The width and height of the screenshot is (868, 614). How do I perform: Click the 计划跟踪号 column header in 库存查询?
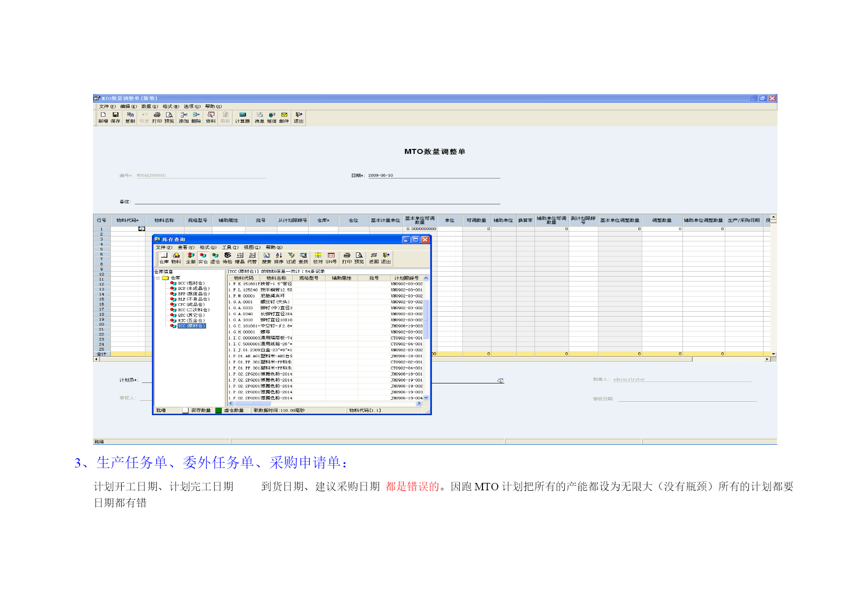pos(406,278)
